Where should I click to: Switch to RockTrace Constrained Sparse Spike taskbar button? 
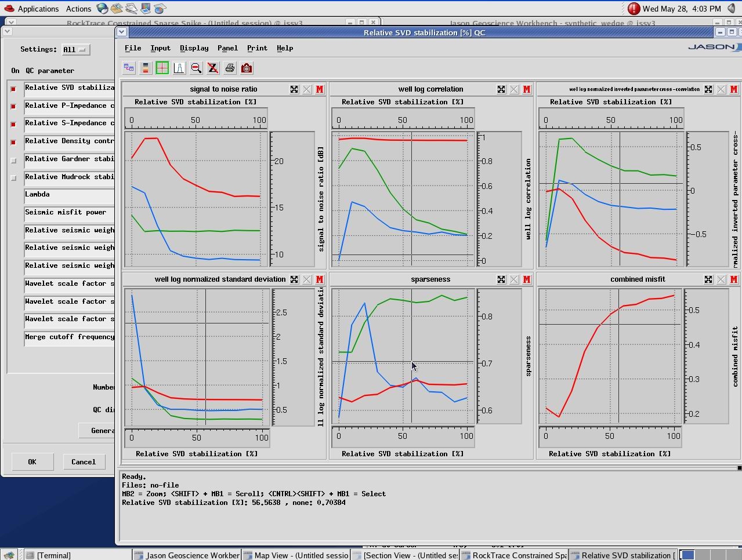(x=513, y=555)
